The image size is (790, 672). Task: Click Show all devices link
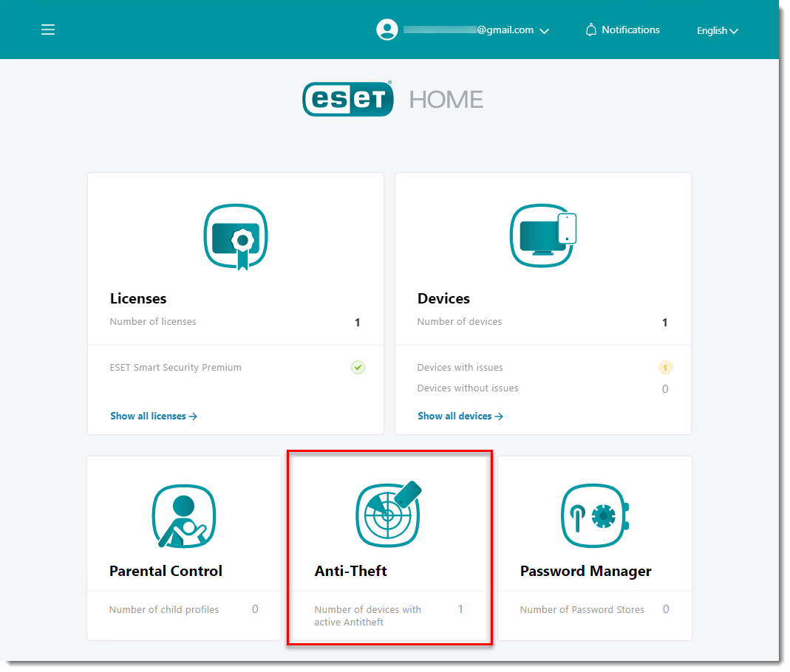coord(460,416)
